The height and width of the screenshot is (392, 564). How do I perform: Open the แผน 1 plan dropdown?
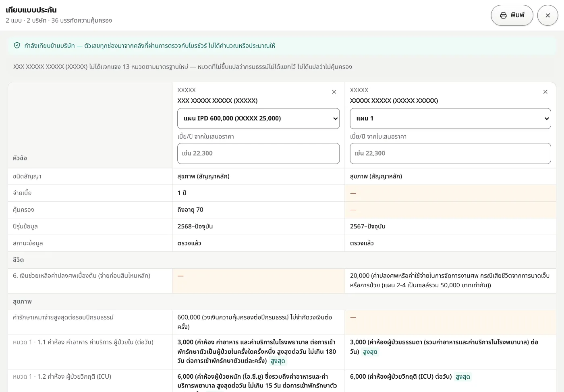[450, 118]
